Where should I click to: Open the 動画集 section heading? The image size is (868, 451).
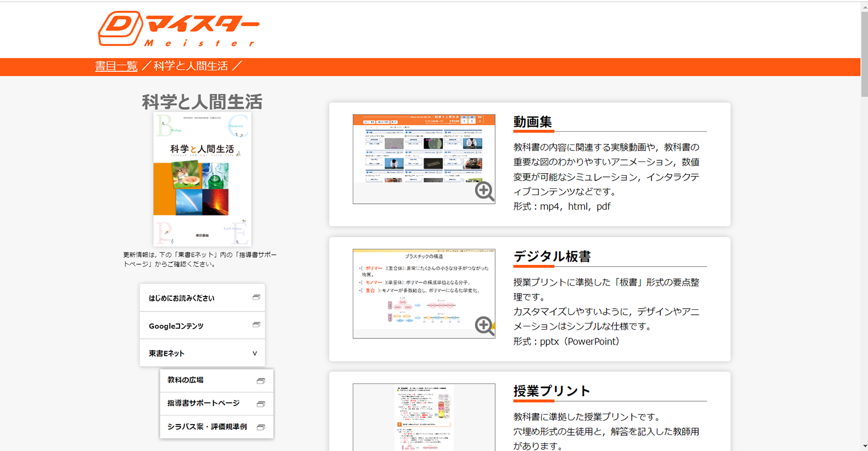tap(532, 122)
